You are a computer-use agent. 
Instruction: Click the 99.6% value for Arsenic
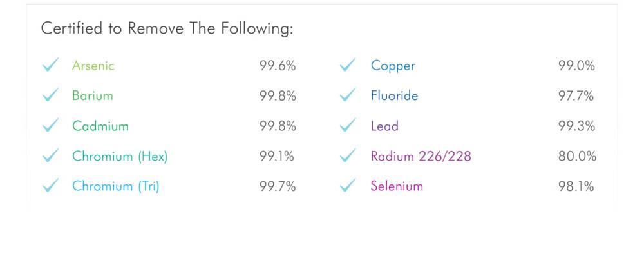(x=278, y=66)
